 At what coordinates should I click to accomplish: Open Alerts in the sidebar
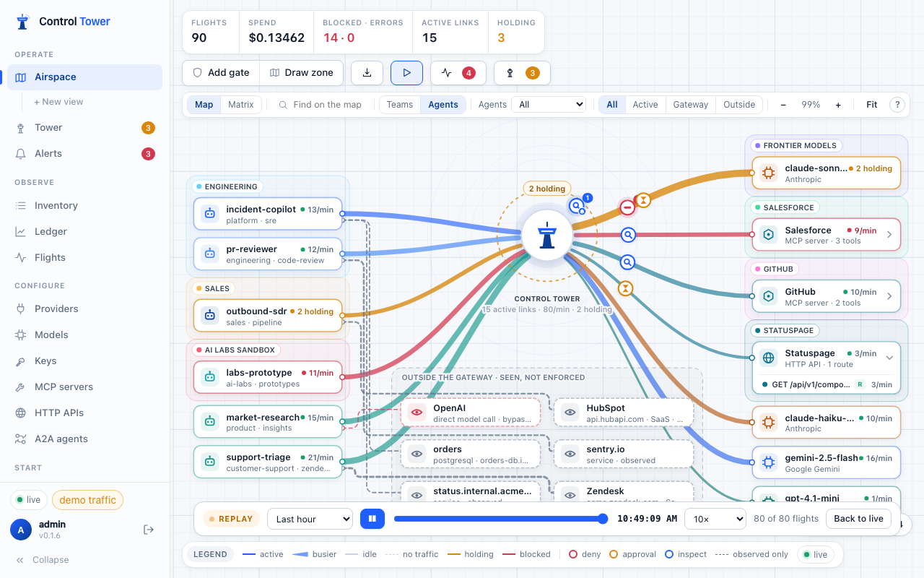[x=84, y=154]
